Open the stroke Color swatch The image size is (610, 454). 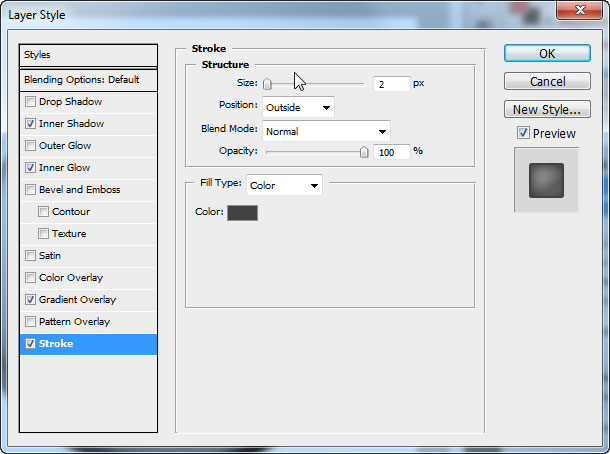(x=242, y=212)
